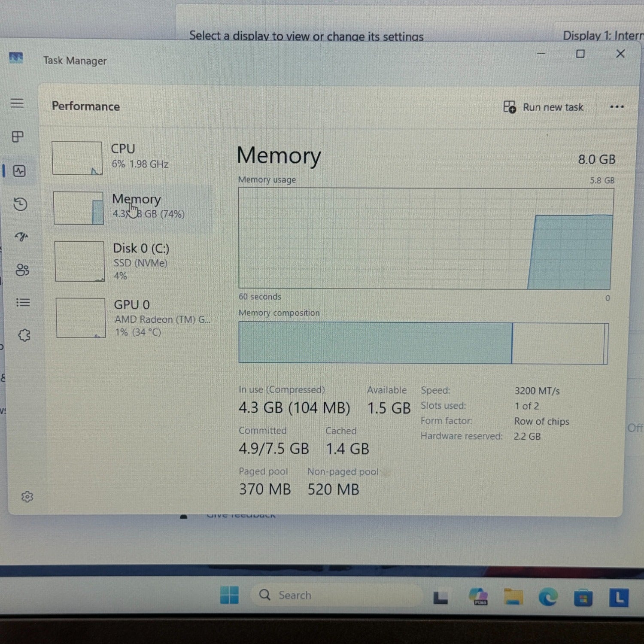Open the hamburger navigation menu
This screenshot has width=644, height=644.
point(17,103)
